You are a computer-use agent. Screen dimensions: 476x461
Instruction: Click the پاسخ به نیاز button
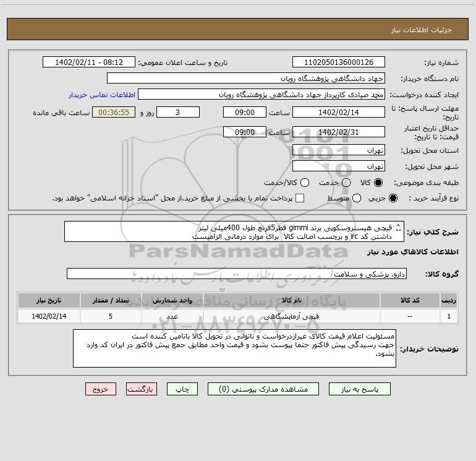coord(359,389)
